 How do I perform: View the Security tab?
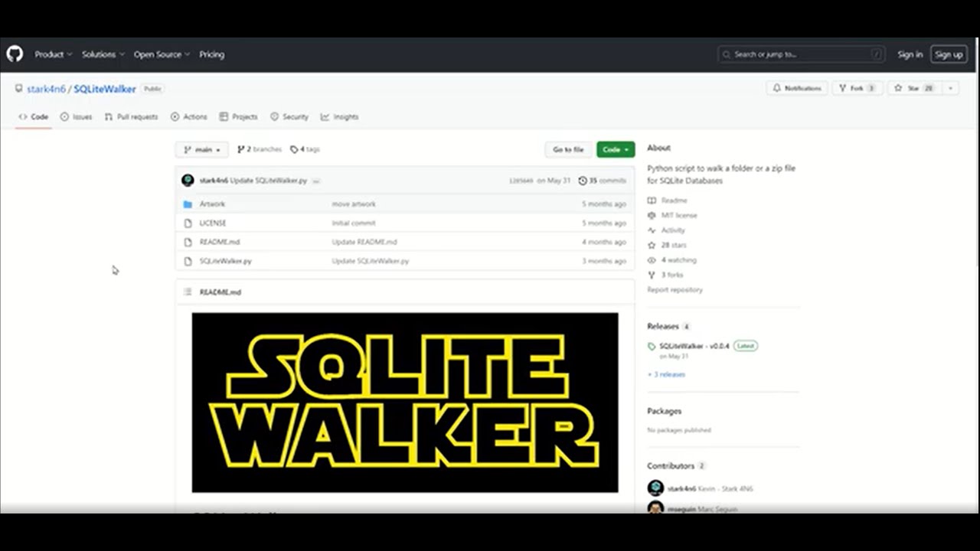tap(289, 117)
